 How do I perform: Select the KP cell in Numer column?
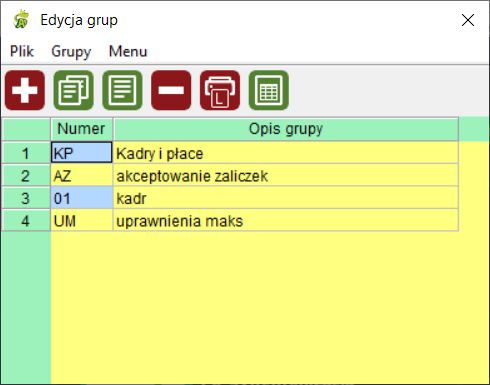click(x=82, y=153)
